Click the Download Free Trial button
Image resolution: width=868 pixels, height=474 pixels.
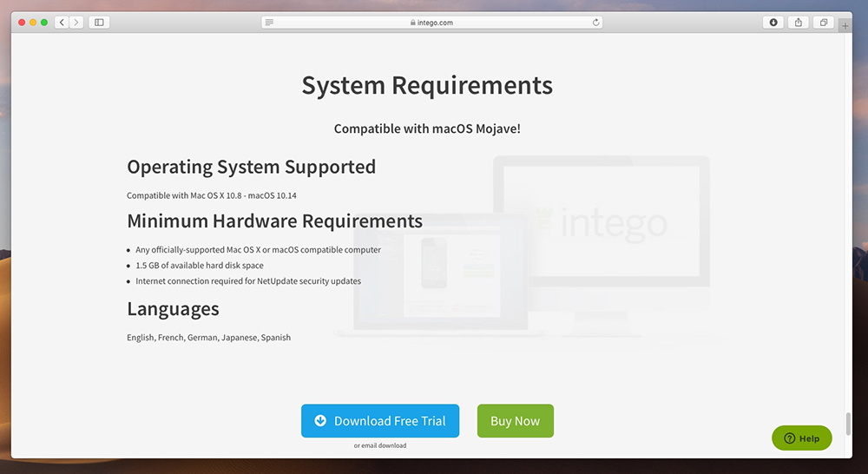380,421
